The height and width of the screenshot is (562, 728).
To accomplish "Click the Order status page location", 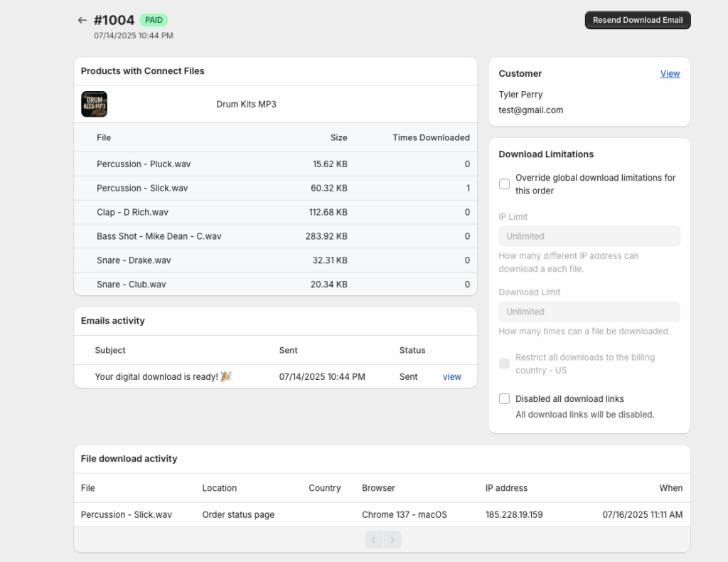I will pos(238,514).
